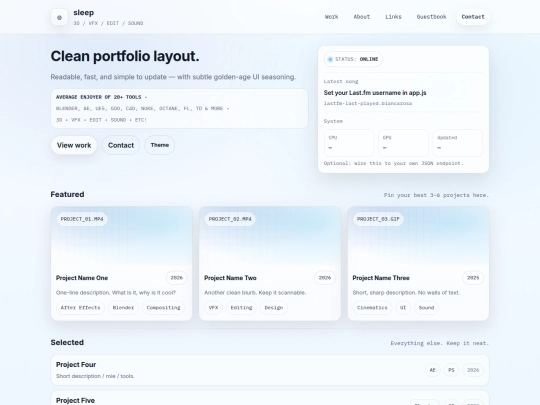The height and width of the screenshot is (405, 540).
Task: Click the Project Name Two title
Action: coord(230,278)
